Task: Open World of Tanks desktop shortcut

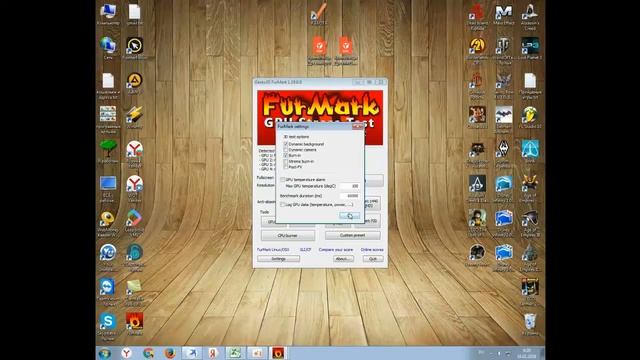Action: tap(504, 51)
